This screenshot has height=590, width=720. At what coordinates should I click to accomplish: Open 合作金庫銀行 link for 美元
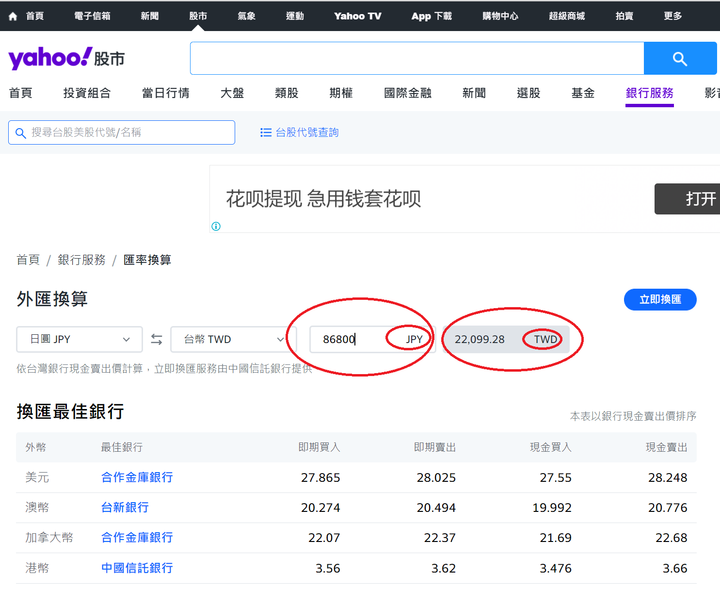(137, 478)
